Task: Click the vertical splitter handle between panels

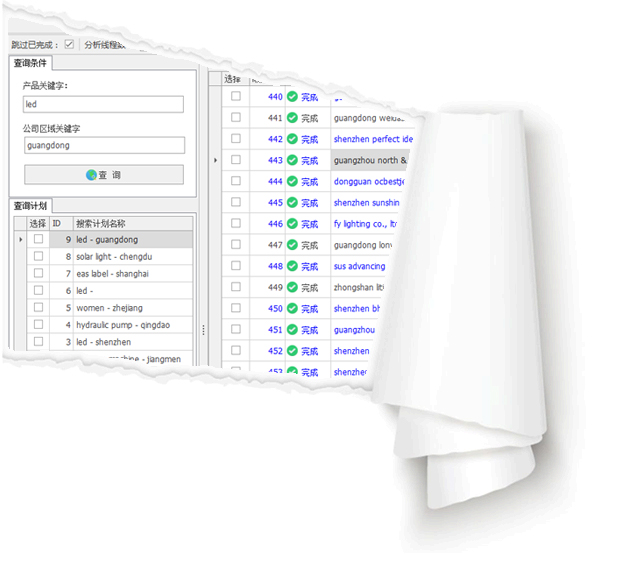Action: pos(203,329)
